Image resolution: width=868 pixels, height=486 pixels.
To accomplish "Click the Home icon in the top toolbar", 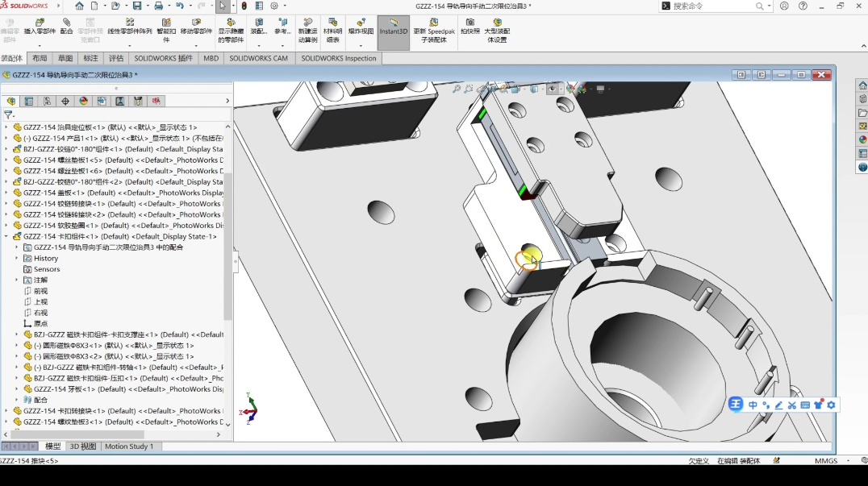I will click(x=79, y=6).
